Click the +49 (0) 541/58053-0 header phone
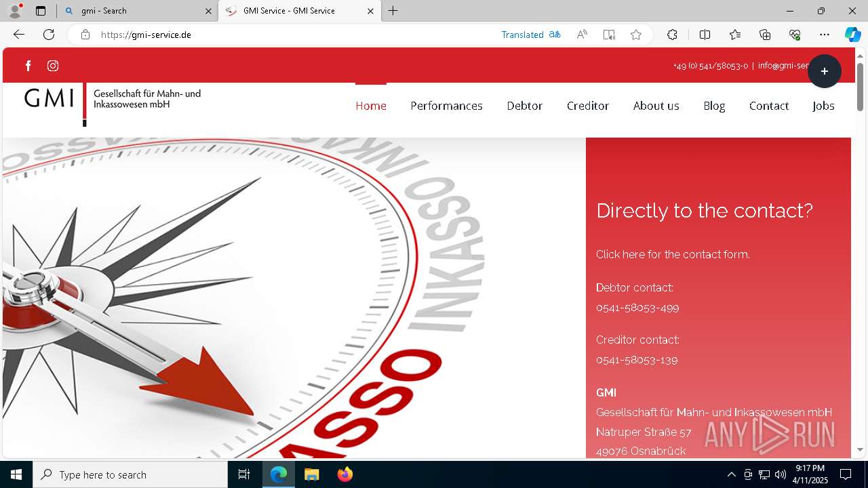Image resolution: width=868 pixels, height=488 pixels. [x=711, y=66]
